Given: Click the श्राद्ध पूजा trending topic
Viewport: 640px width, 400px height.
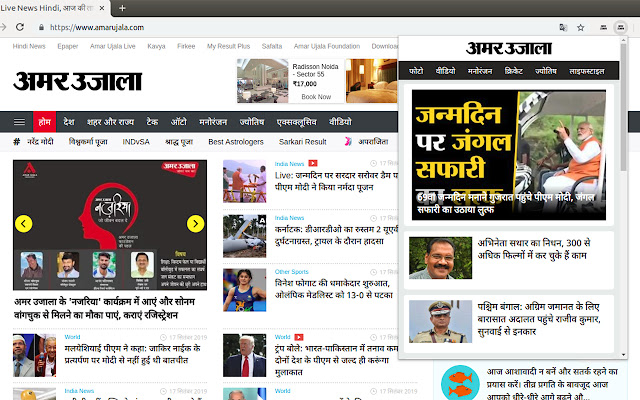Looking at the screenshot, I should tap(179, 142).
